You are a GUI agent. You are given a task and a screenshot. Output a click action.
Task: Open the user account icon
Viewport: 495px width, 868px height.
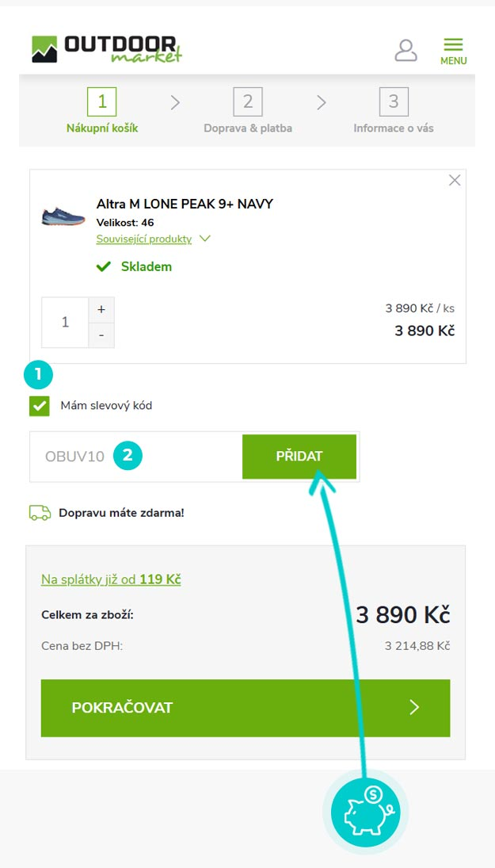[x=406, y=49]
